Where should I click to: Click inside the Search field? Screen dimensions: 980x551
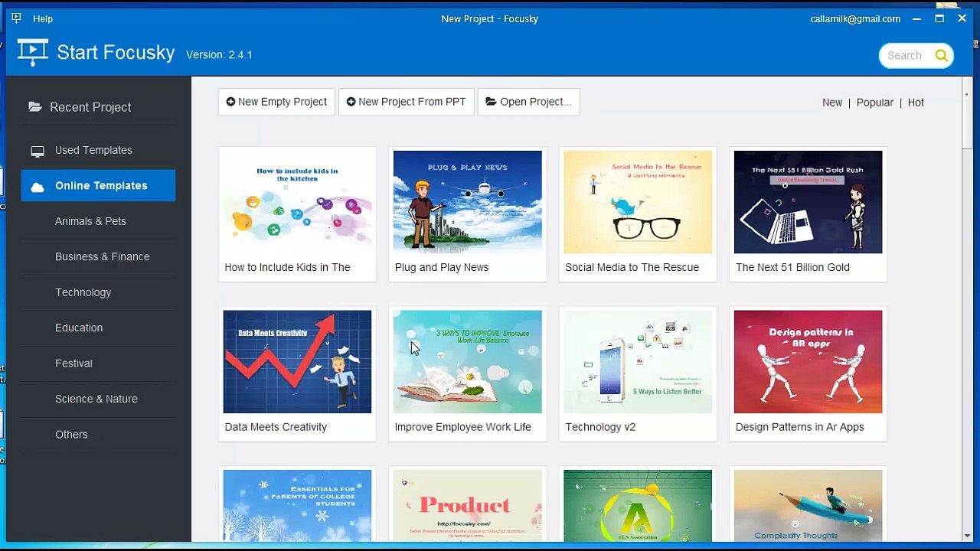pyautogui.click(x=904, y=55)
